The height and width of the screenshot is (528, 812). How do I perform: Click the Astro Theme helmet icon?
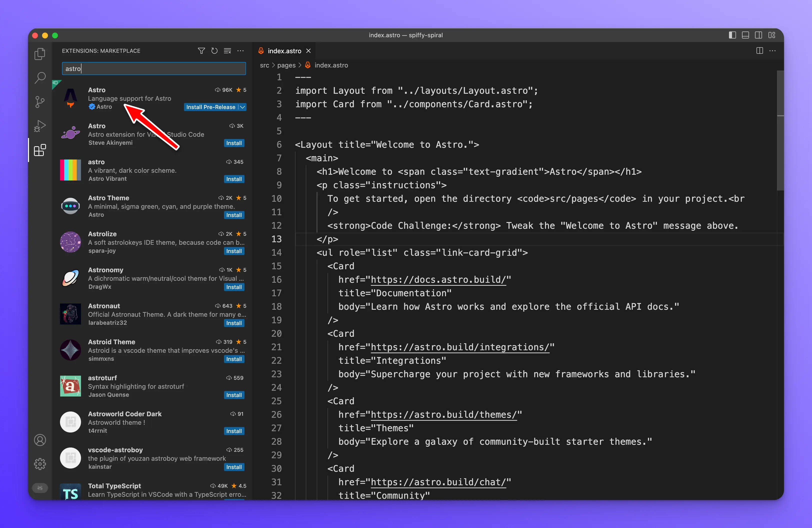tap(70, 206)
